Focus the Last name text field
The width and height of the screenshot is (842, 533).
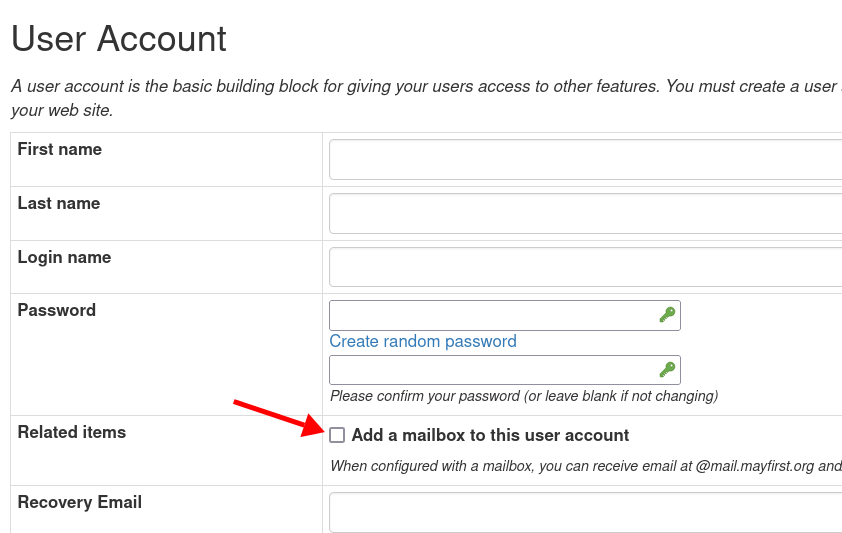tap(585, 214)
